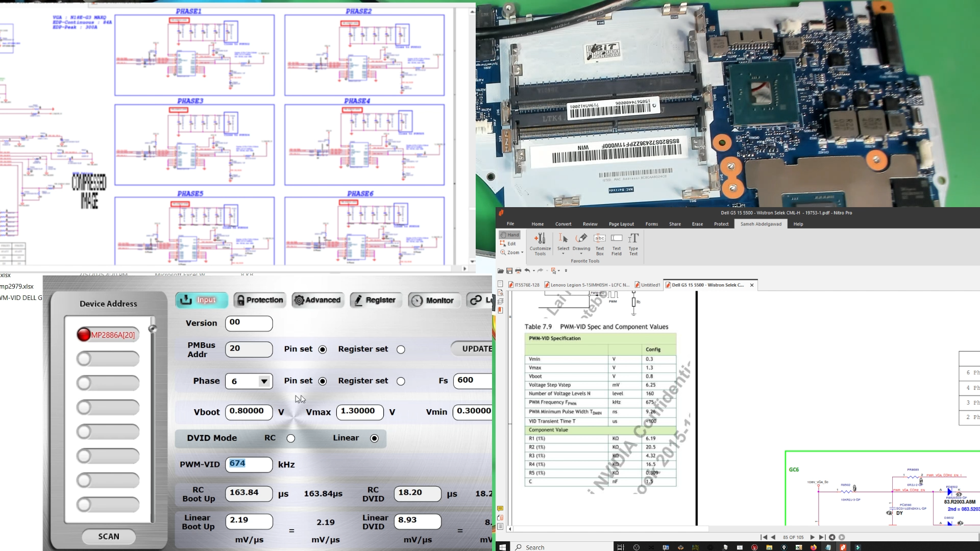Open Task View on the taskbar
The height and width of the screenshot is (551, 980).
(621, 547)
